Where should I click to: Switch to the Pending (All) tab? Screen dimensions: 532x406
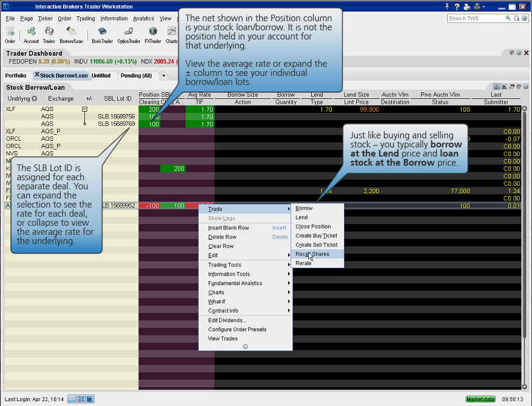(136, 75)
